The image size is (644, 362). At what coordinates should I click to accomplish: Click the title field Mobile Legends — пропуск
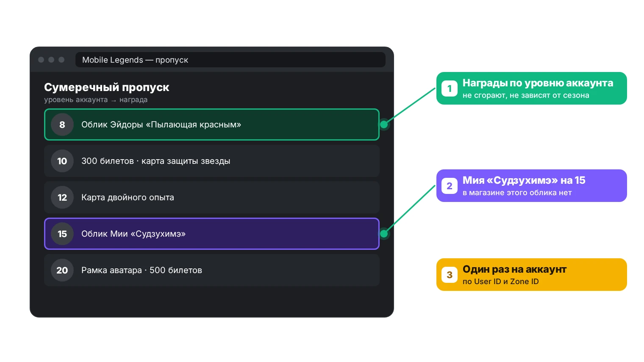pyautogui.click(x=230, y=60)
